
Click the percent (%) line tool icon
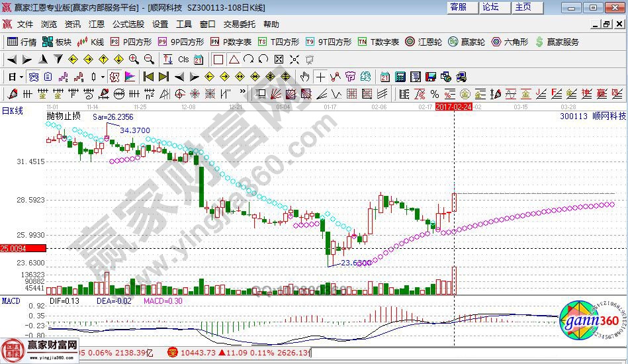(x=435, y=93)
